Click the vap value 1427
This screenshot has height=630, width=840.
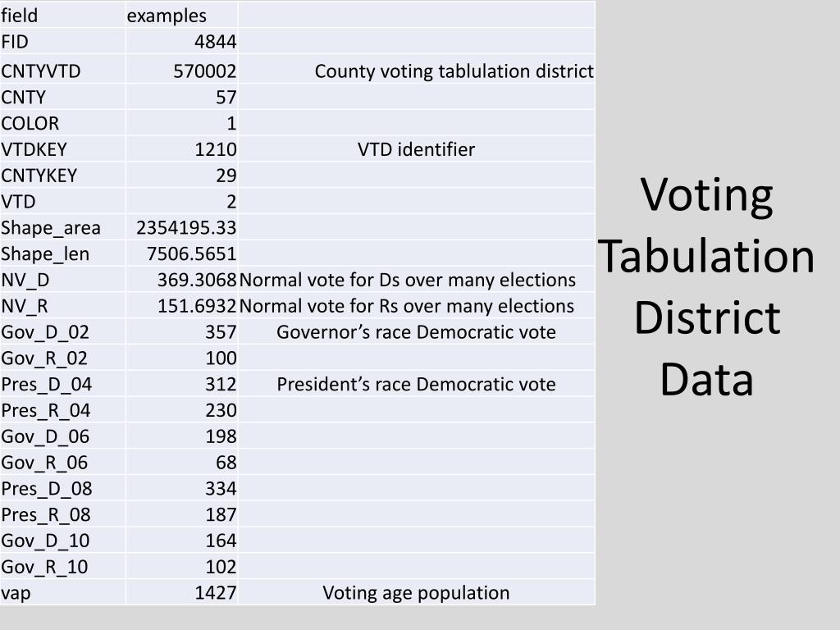[216, 592]
